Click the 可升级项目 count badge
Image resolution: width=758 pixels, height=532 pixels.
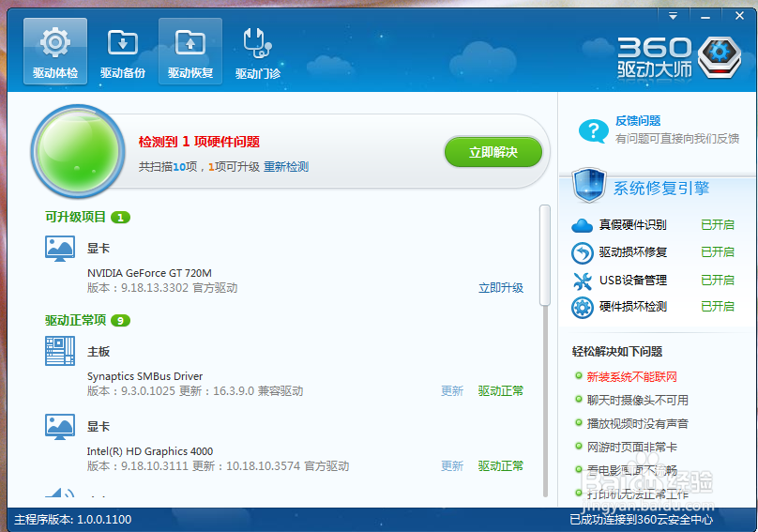click(x=120, y=218)
